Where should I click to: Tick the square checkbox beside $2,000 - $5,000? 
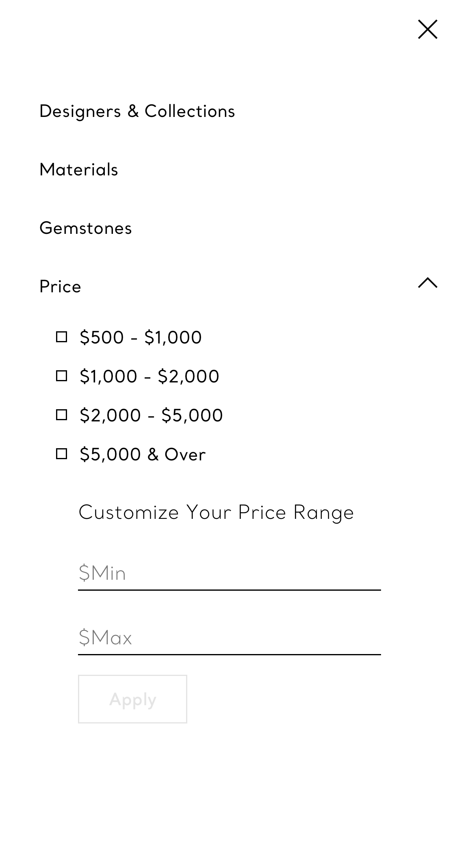click(61, 415)
